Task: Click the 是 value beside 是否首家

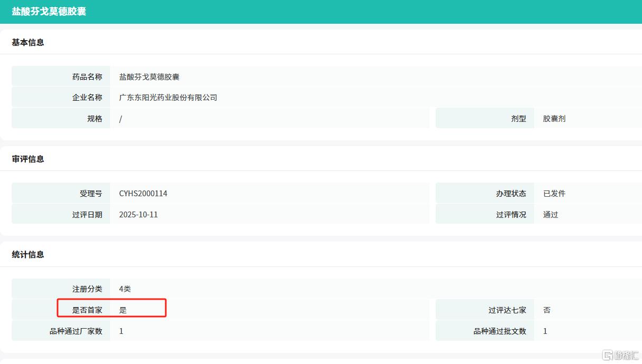Action: point(123,310)
